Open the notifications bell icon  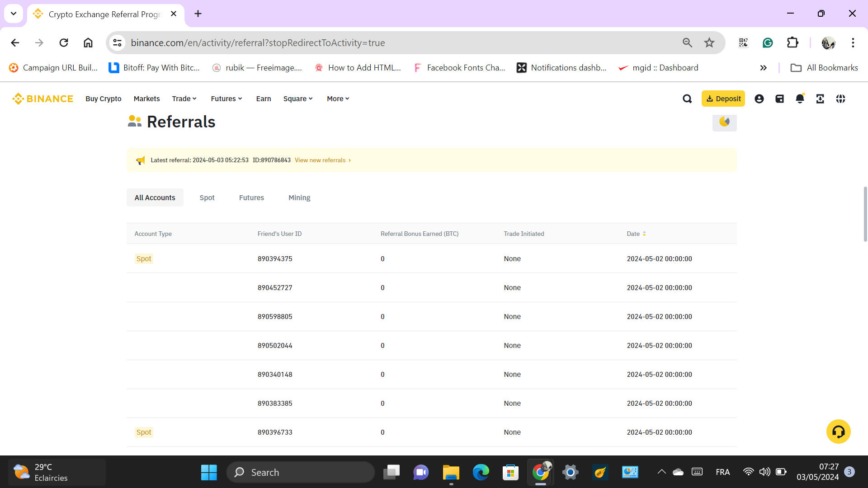(x=800, y=99)
